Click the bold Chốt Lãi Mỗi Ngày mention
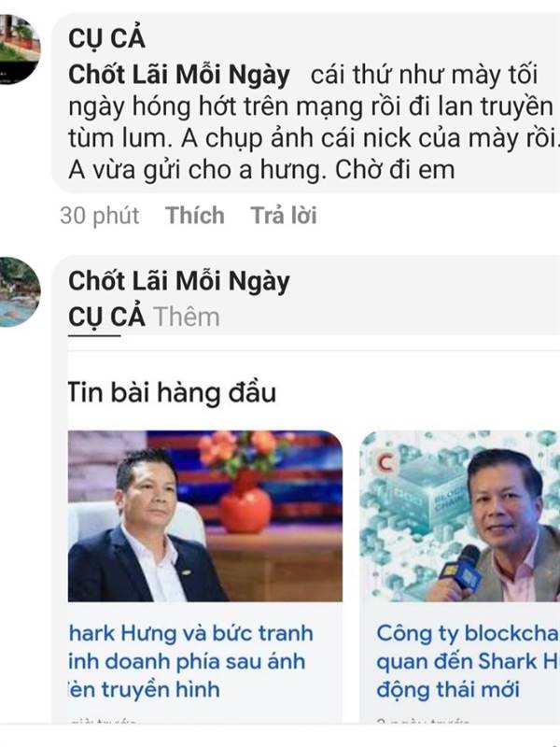The height and width of the screenshot is (747, 560). 179,75
